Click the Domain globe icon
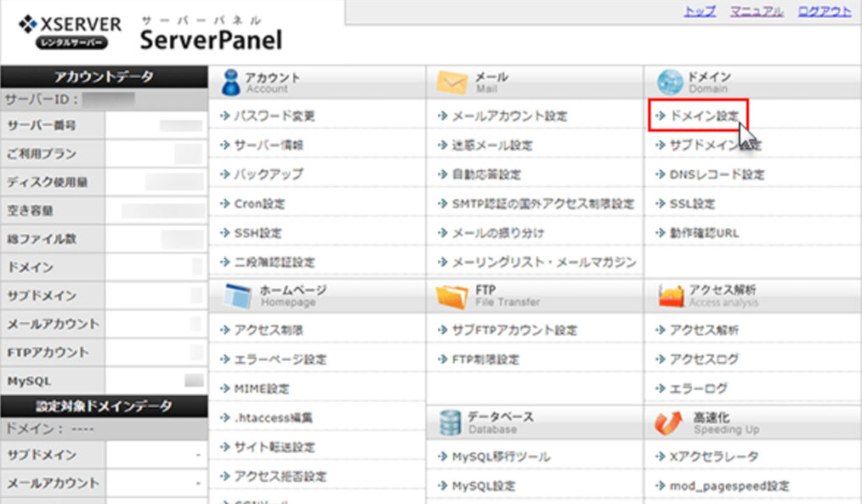The width and height of the screenshot is (862, 504). click(x=669, y=82)
